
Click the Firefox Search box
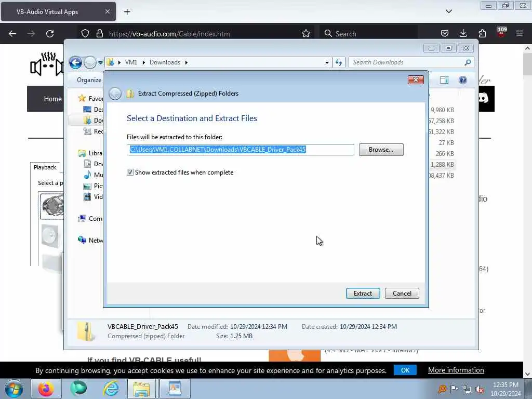[368, 34]
